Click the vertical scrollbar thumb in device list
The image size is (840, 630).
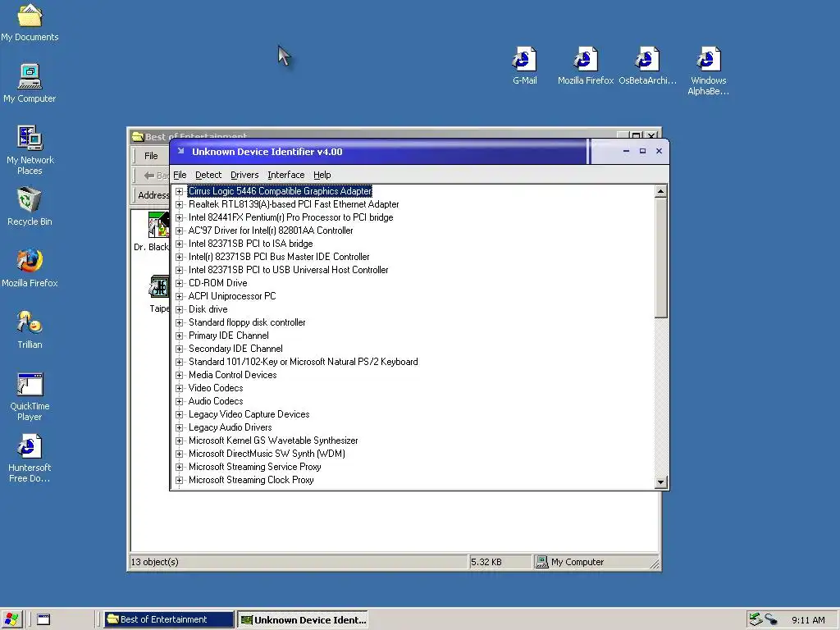click(x=660, y=258)
